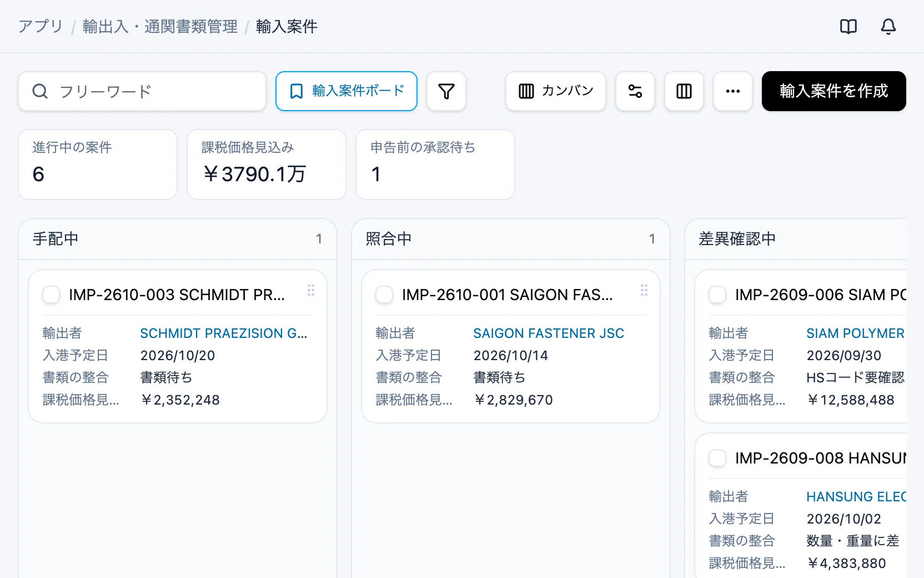Open the card titled IMP-2609-008 HANSUN
The width and height of the screenshot is (924, 578).
pyautogui.click(x=821, y=458)
